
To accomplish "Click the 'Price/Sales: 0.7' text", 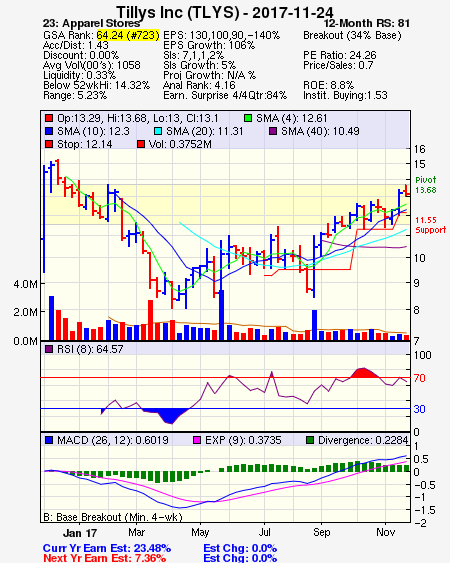I will pos(338,65).
